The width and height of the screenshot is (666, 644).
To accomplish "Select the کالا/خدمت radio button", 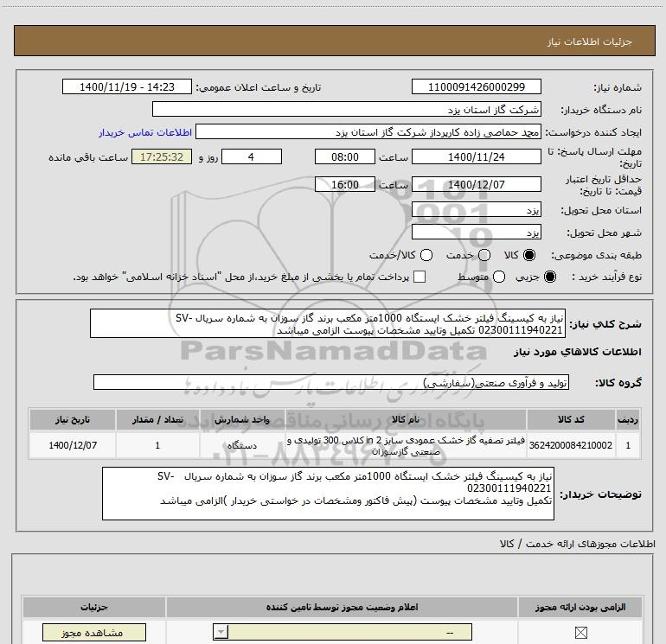I will point(426,255).
